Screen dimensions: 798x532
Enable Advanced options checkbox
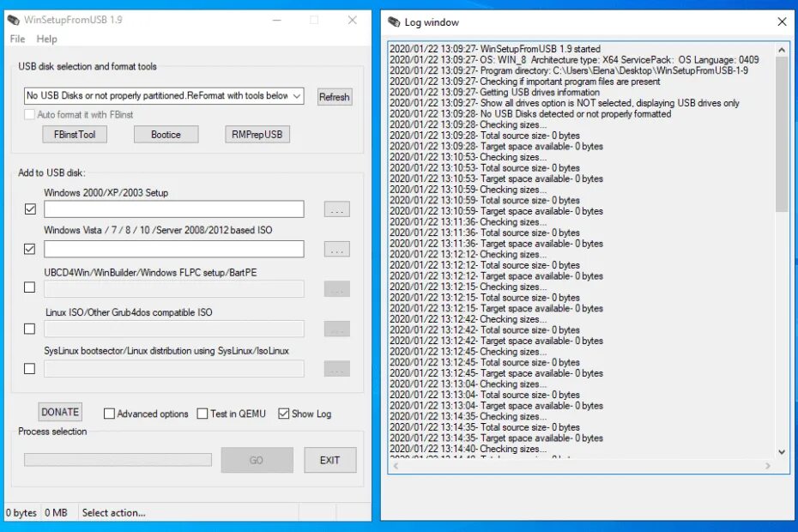click(109, 414)
